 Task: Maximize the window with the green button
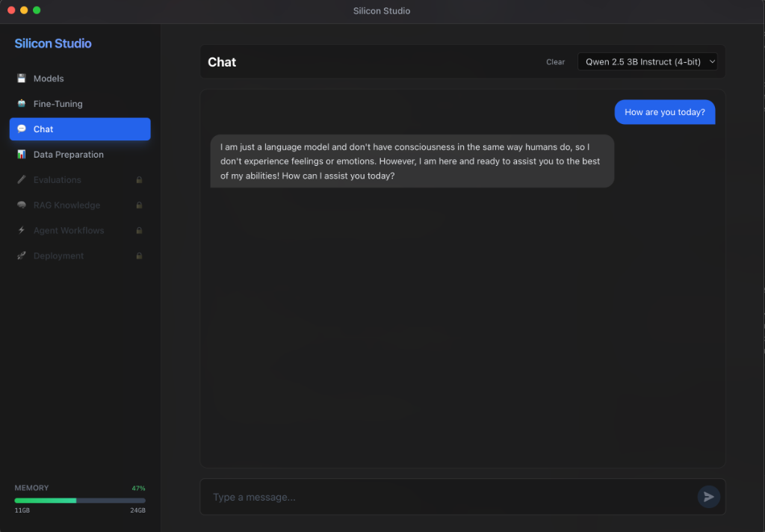point(37,10)
